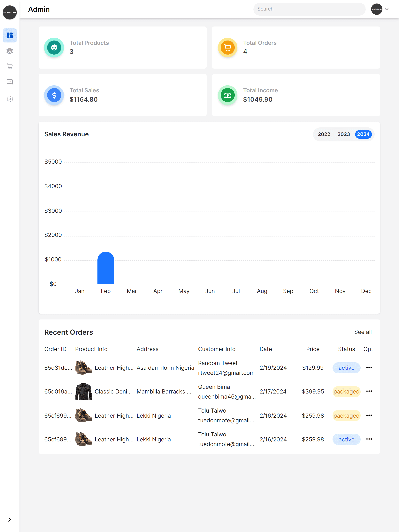The height and width of the screenshot is (532, 399).
Task: Open the products layers icon in sidebar
Action: pyautogui.click(x=10, y=51)
